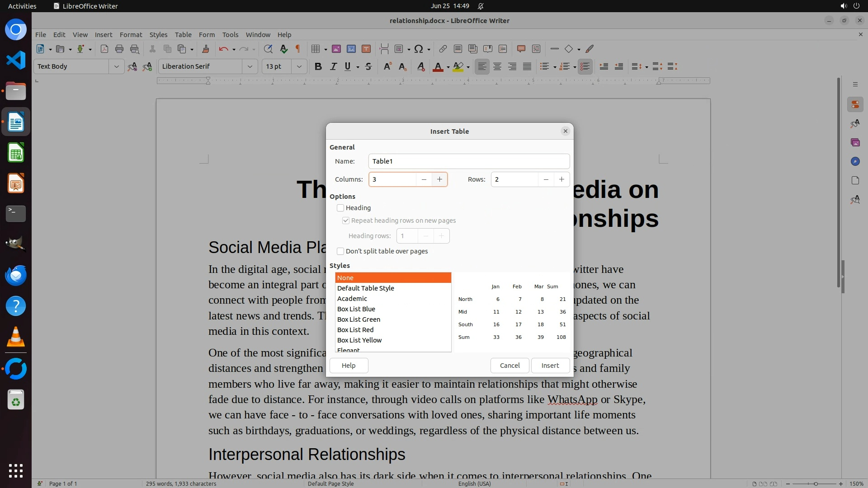Toggle formatting marks pilcrow icon

298,49
